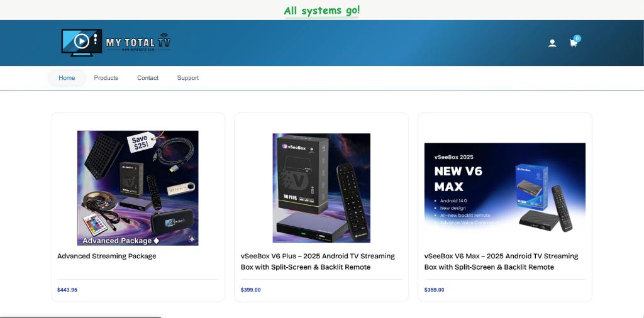Click the 'All systems go!' banner text
644x318 pixels.
coord(321,11)
